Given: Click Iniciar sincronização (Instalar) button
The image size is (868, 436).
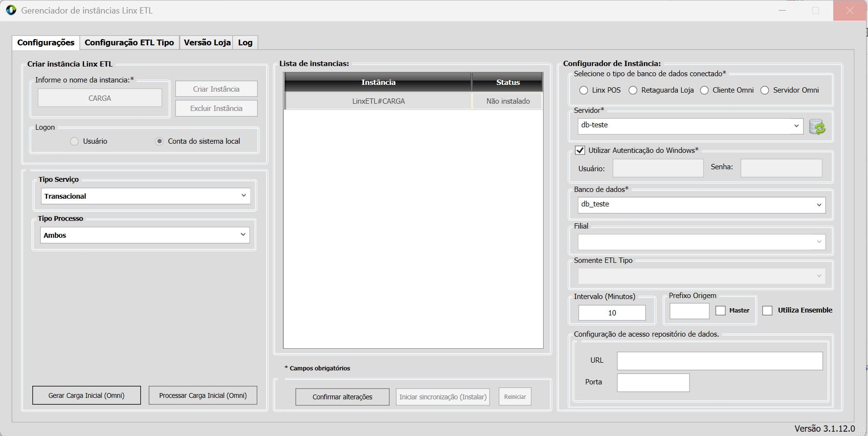Looking at the screenshot, I should [x=443, y=397].
